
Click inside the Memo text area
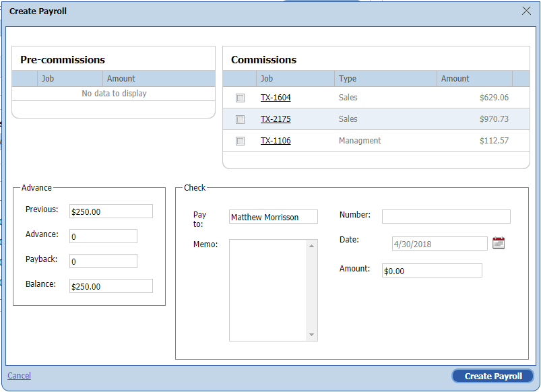tap(267, 290)
